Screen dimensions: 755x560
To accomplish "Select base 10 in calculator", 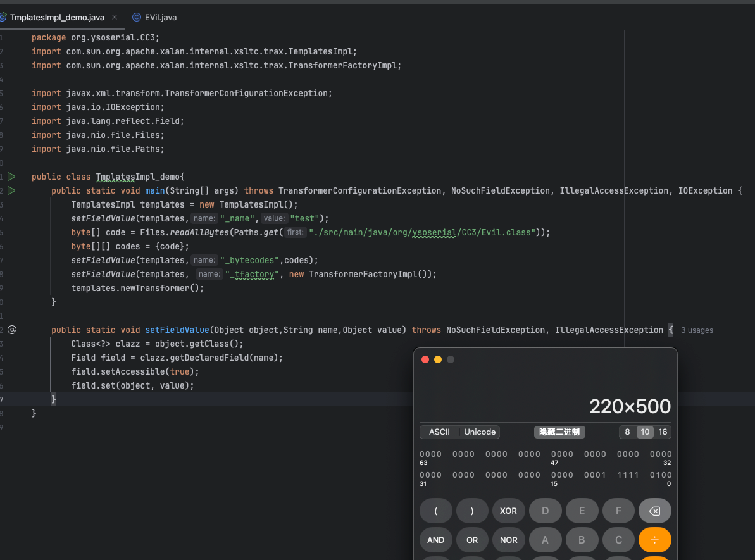I will click(646, 432).
